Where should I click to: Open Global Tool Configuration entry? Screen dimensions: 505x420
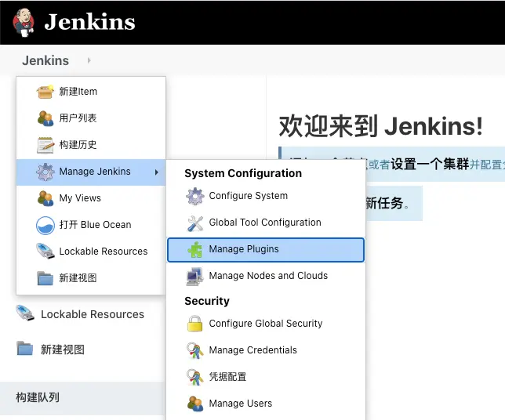pos(266,223)
